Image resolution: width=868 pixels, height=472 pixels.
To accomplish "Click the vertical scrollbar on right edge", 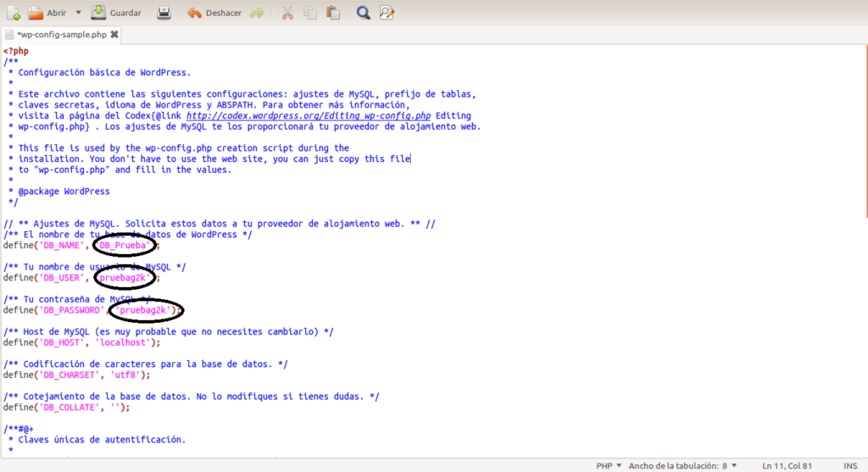I will click(x=865, y=133).
